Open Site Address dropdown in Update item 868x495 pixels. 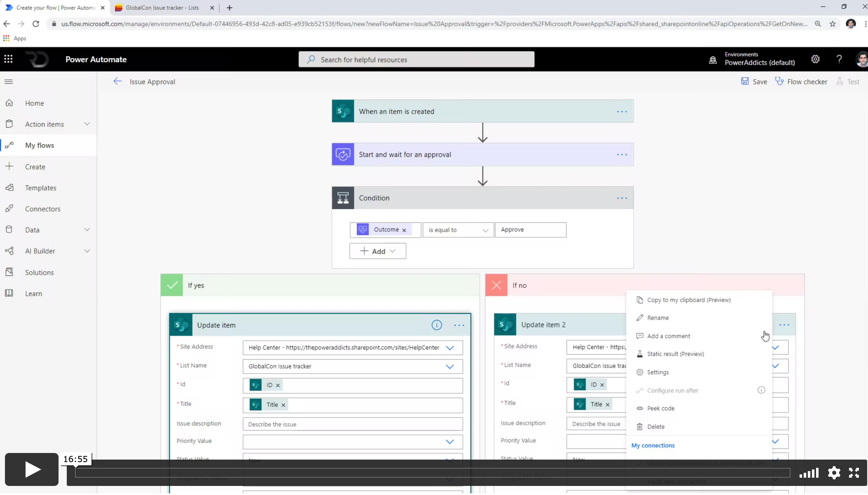tap(450, 348)
